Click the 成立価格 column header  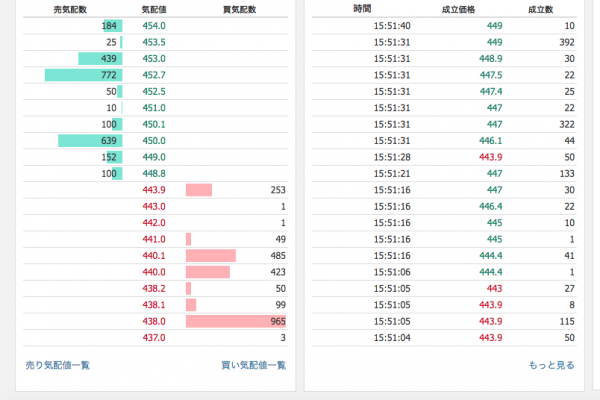pyautogui.click(x=458, y=10)
